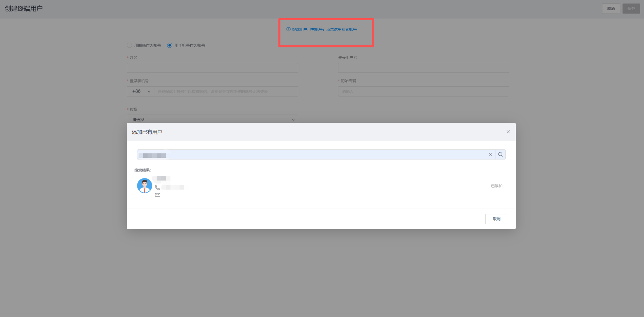Open the +86 country code dropdown
Image resolution: width=644 pixels, height=317 pixels.
tap(141, 91)
